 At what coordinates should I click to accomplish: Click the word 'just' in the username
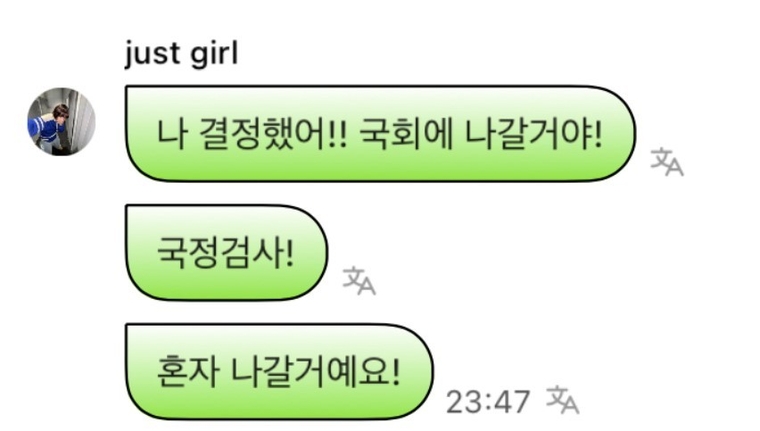[152, 54]
